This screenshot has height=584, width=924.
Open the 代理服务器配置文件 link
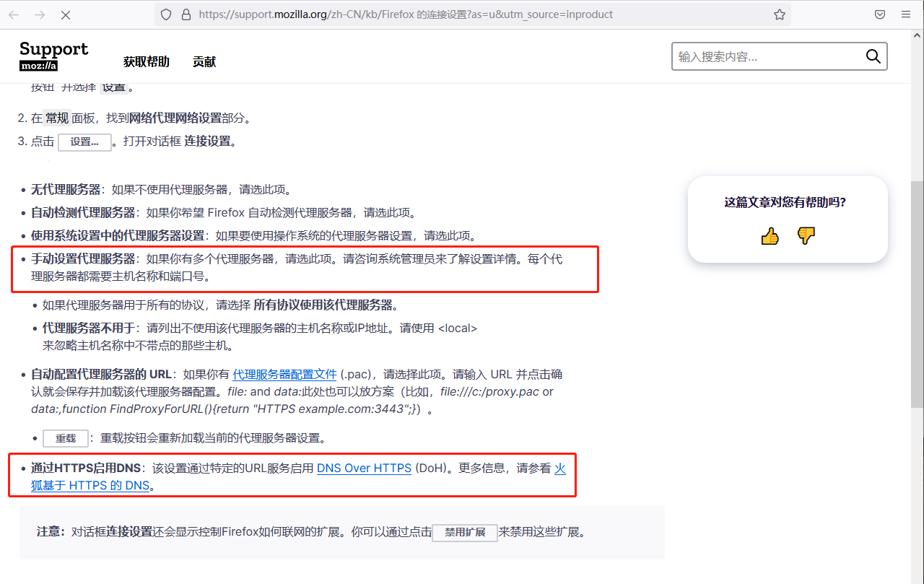[284, 374]
